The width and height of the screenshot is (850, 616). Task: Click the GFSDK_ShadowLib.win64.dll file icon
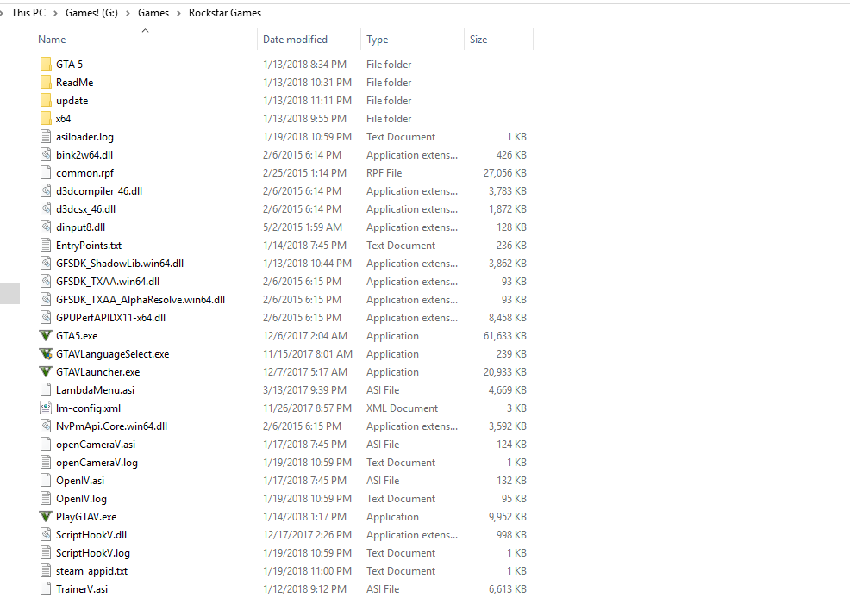(46, 264)
